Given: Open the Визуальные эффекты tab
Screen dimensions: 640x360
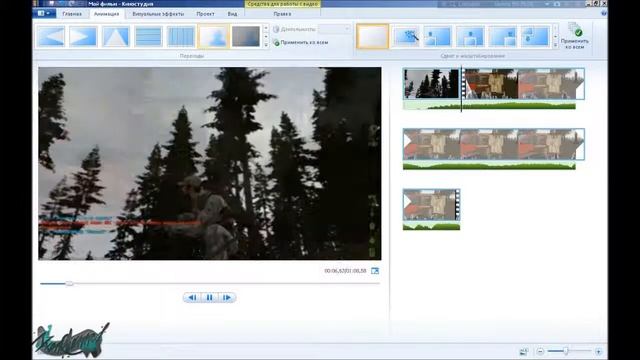Looking at the screenshot, I should (158, 14).
